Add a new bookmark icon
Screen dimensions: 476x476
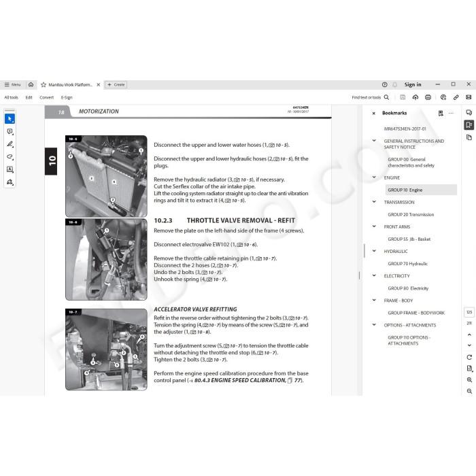[x=441, y=114]
